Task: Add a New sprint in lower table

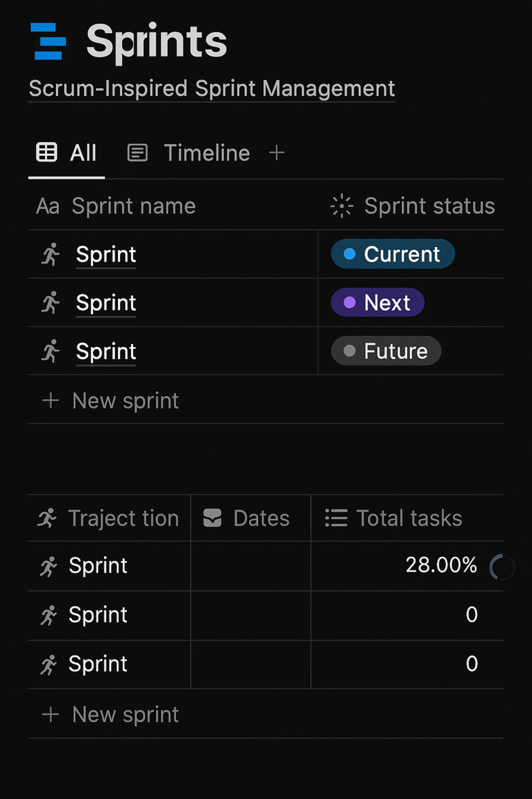Action: (125, 715)
